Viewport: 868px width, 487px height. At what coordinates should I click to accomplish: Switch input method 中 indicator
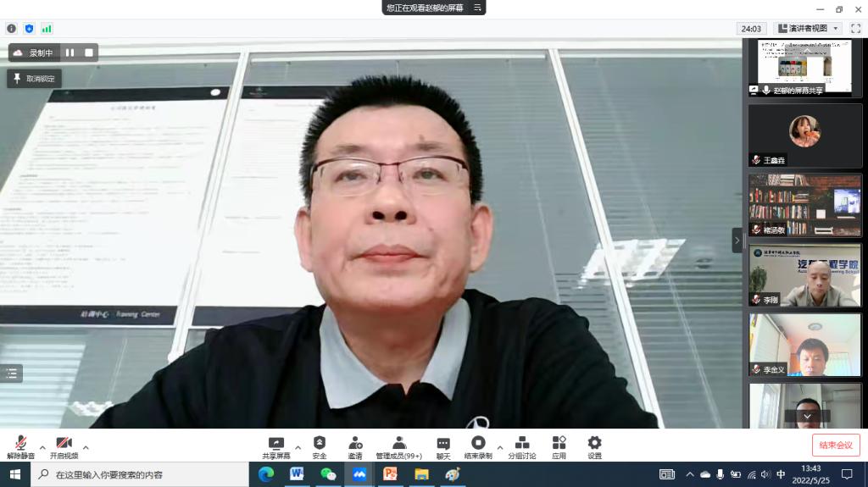coord(781,474)
